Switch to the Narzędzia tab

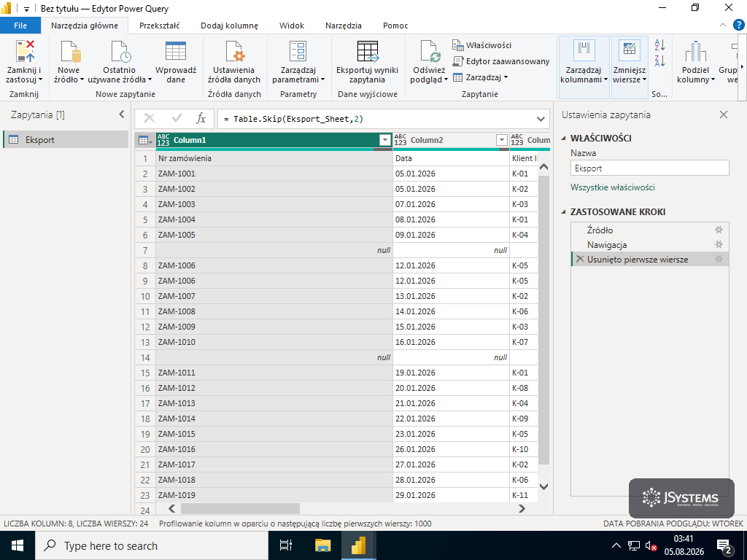point(344,26)
